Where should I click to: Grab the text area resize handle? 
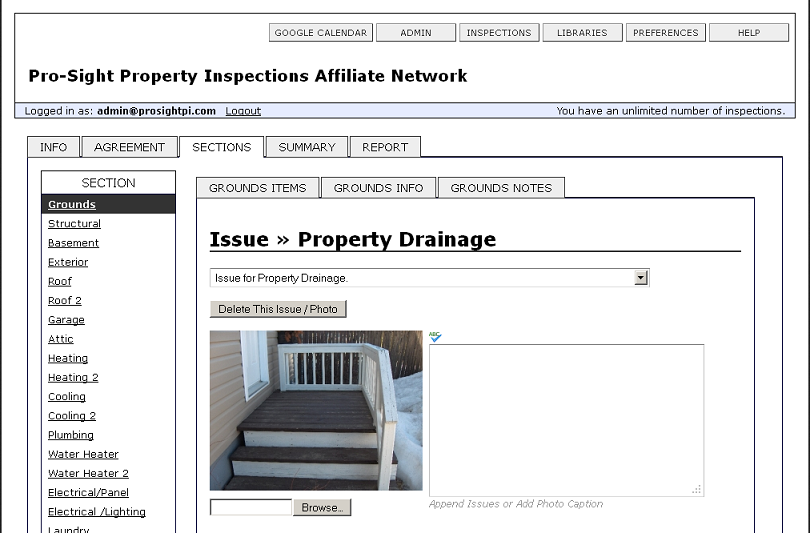click(697, 490)
